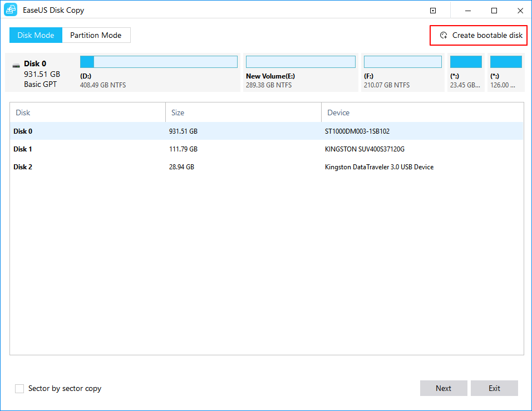Select the Disk 2 DataTraveler USB row
This screenshot has height=411, width=532.
coord(266,167)
